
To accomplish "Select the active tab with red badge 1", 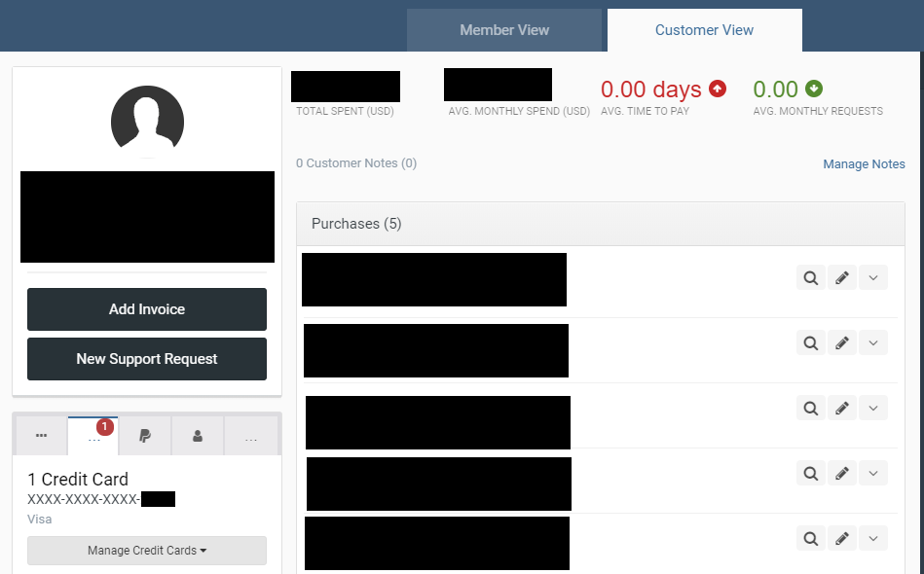I will [x=93, y=436].
